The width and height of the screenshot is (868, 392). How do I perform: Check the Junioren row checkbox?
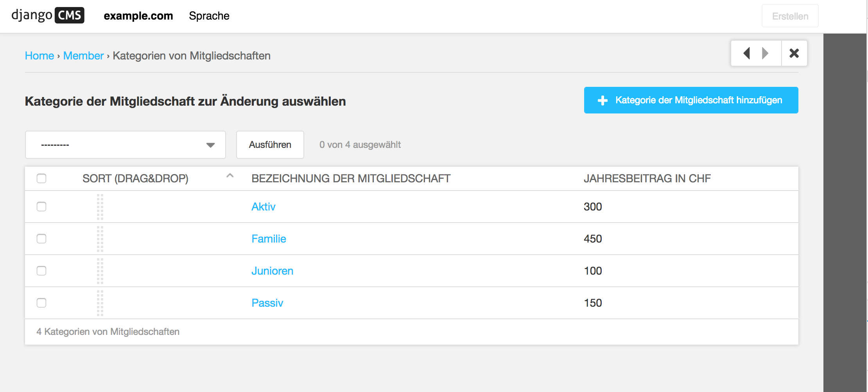pos(41,271)
